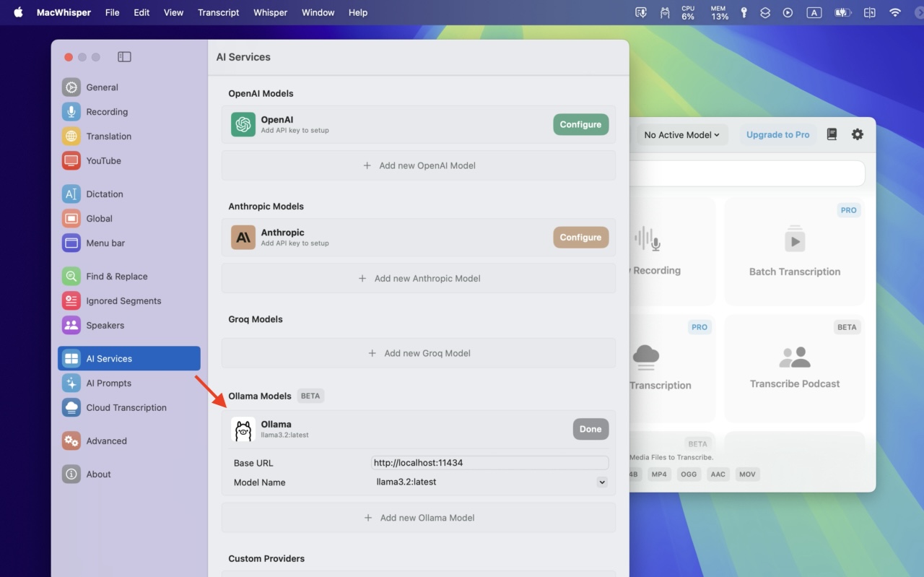The width and height of the screenshot is (924, 577).
Task: Open the Help menu
Action: (x=358, y=12)
